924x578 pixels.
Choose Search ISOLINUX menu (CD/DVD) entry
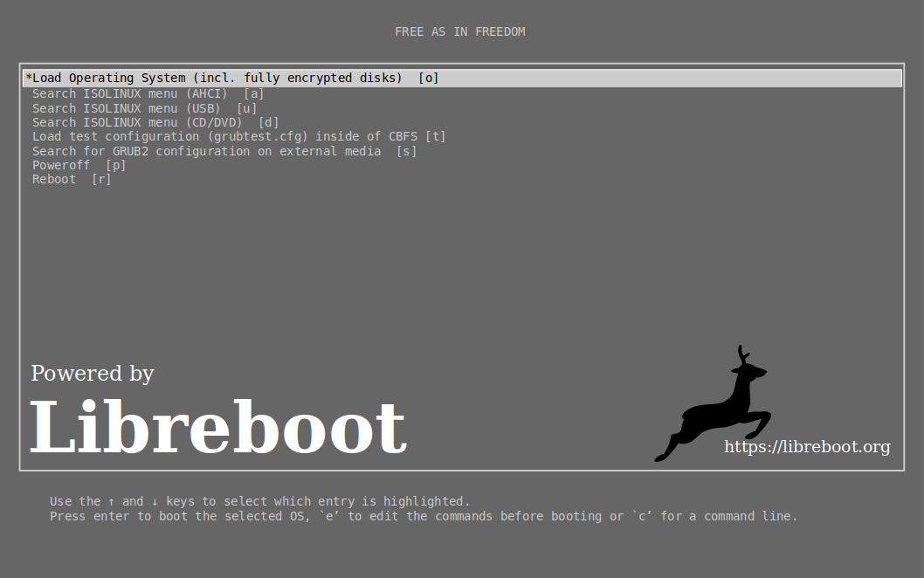(x=155, y=122)
